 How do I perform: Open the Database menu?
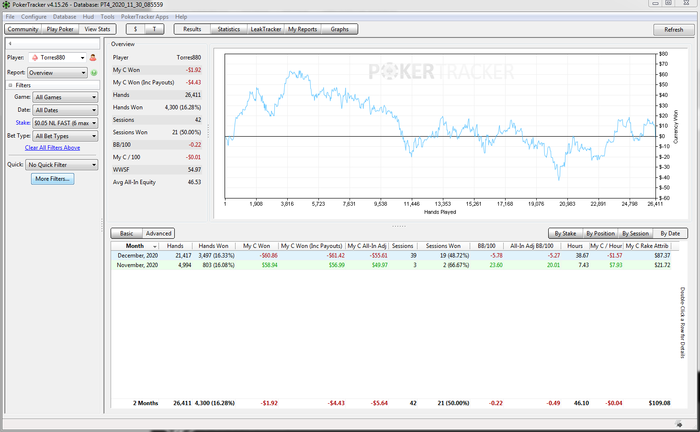click(64, 17)
